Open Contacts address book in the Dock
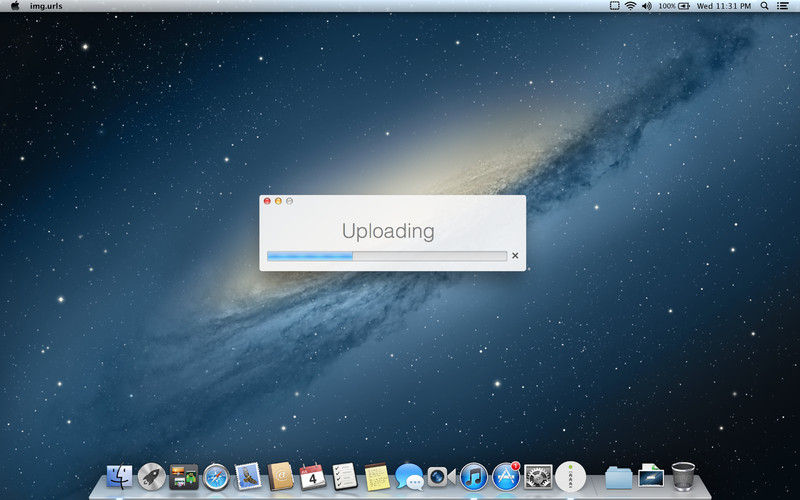Screen dimensions: 800x500 point(281,477)
